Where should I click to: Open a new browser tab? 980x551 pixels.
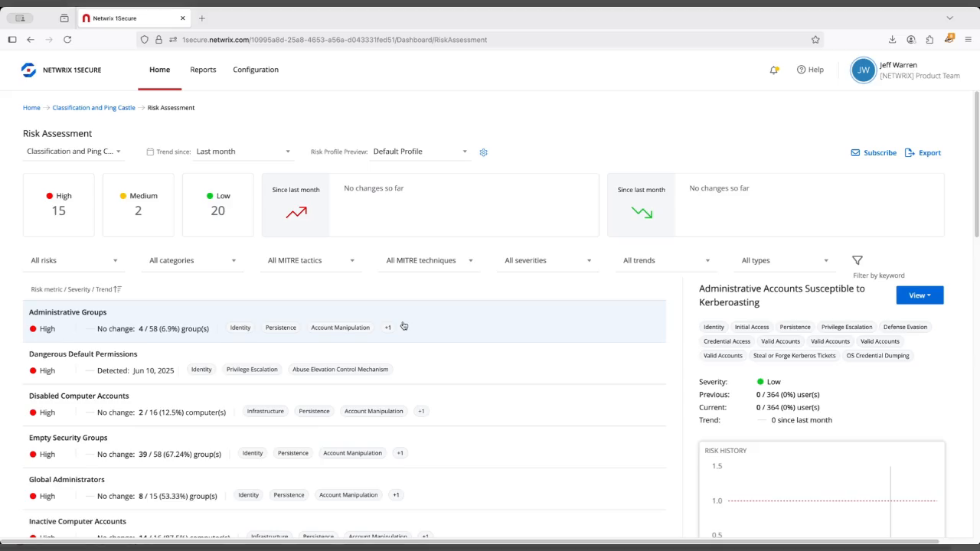202,18
